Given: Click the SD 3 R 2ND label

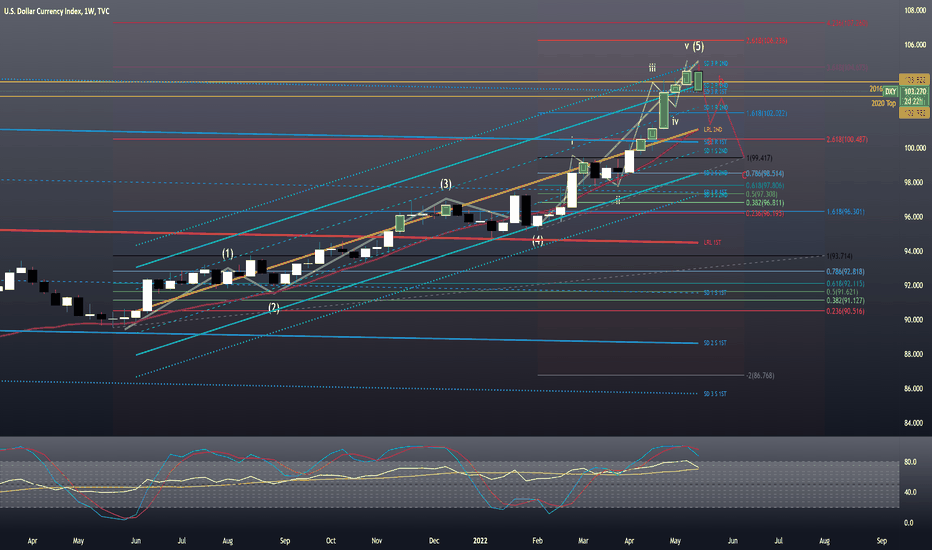Looking at the screenshot, I should click(x=716, y=64).
